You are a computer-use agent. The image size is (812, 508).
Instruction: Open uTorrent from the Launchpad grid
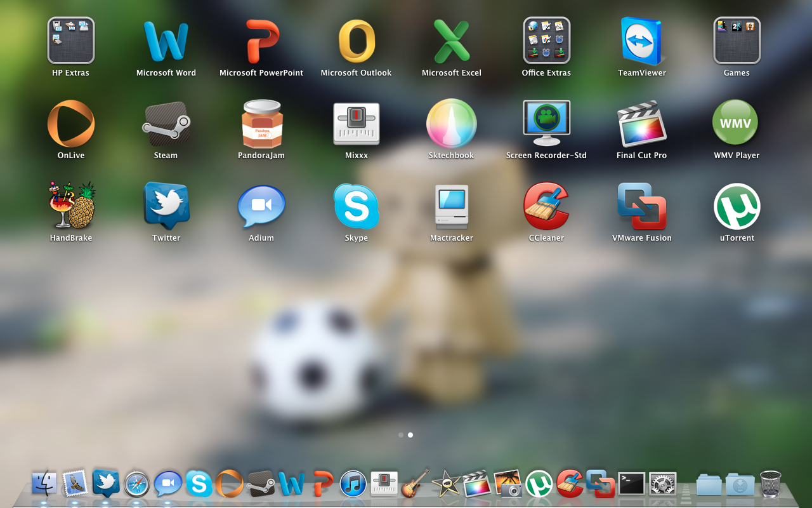coord(737,206)
